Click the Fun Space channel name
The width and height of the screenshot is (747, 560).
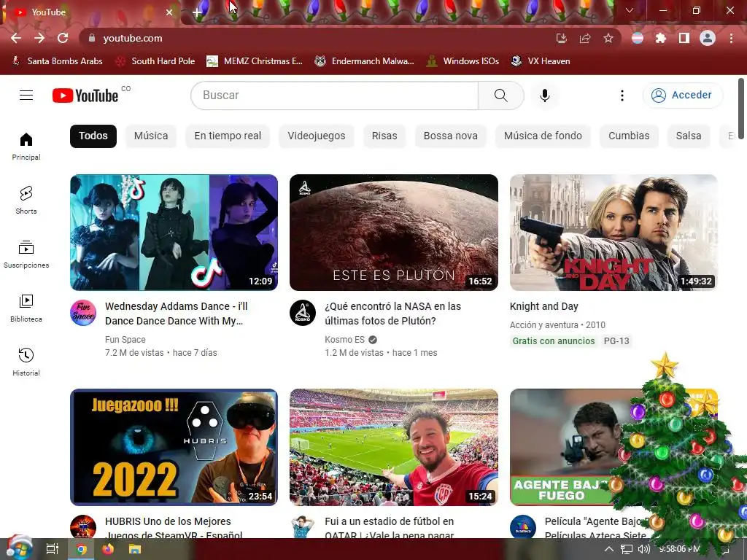(x=125, y=340)
